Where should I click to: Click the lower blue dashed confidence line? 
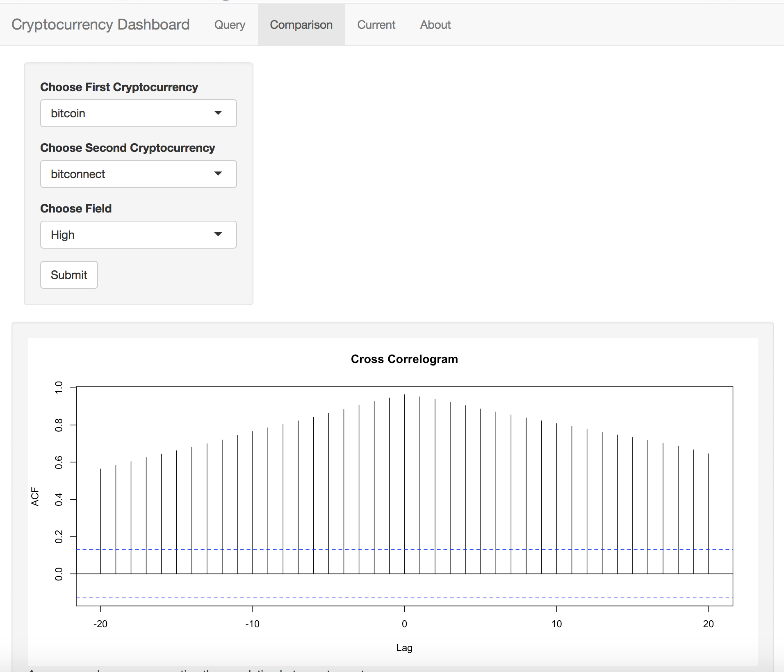(x=404, y=598)
